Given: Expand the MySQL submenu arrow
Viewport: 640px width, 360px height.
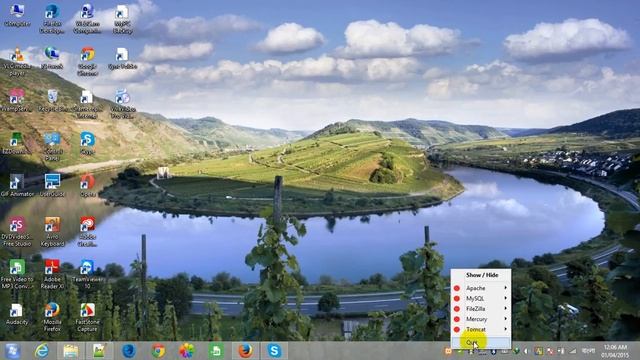Looking at the screenshot, I should (505, 298).
